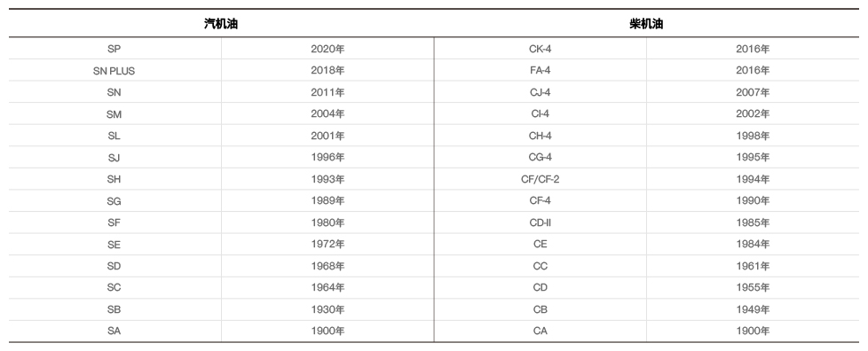Click the 2007年 year cell

pyautogui.click(x=753, y=92)
